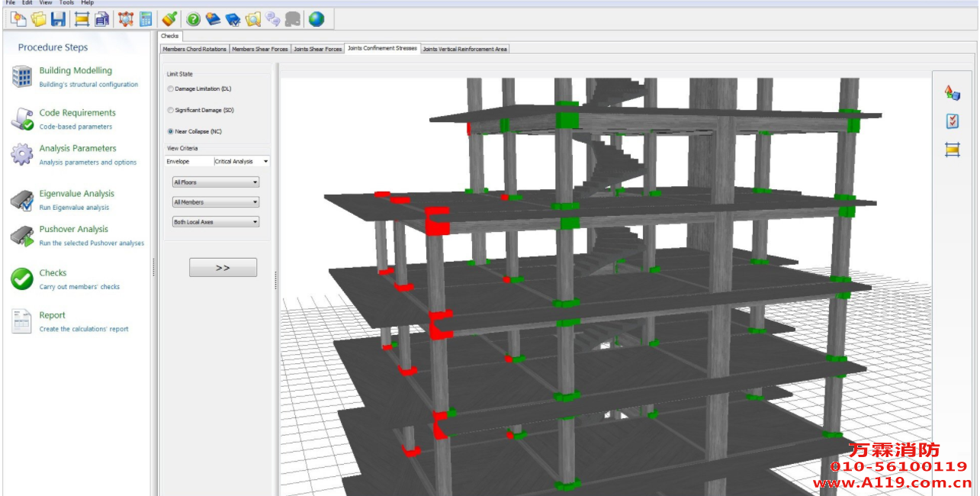The image size is (980, 496).
Task: Switch to Members Shear Forces tab
Action: pyautogui.click(x=260, y=49)
